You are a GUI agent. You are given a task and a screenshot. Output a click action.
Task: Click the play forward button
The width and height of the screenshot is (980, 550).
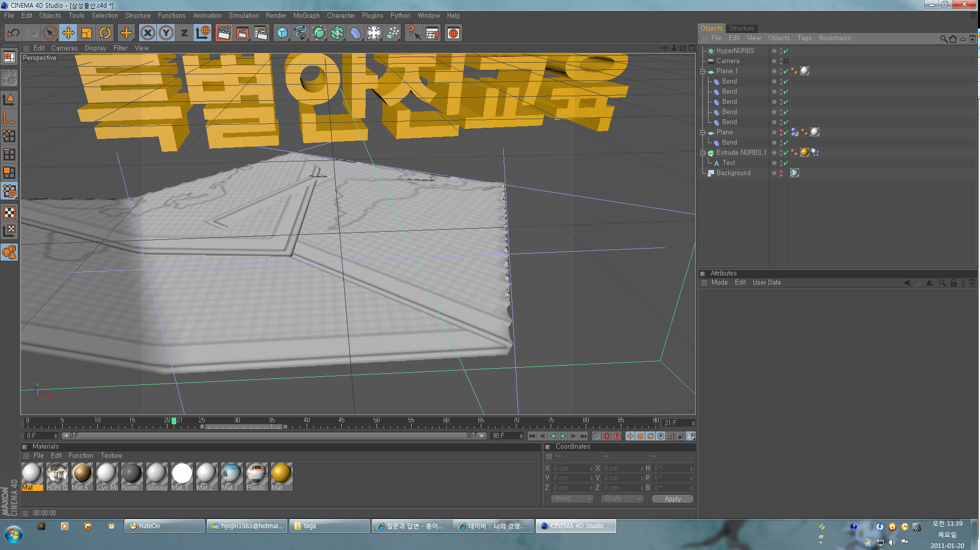point(563,436)
